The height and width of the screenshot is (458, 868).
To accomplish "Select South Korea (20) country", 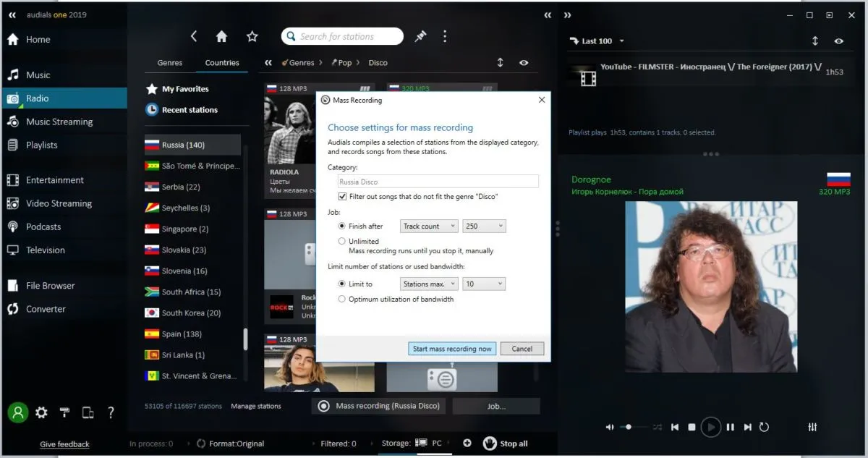I will click(192, 313).
